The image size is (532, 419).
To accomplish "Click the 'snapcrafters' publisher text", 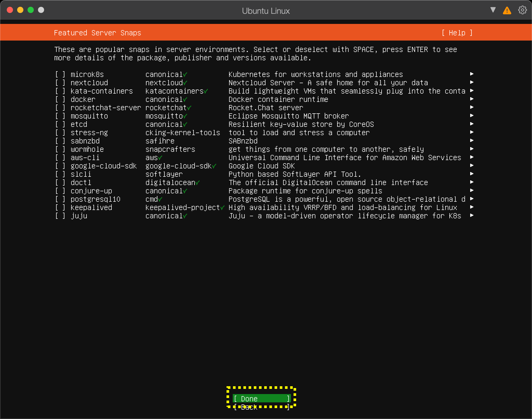I will [x=170, y=149].
